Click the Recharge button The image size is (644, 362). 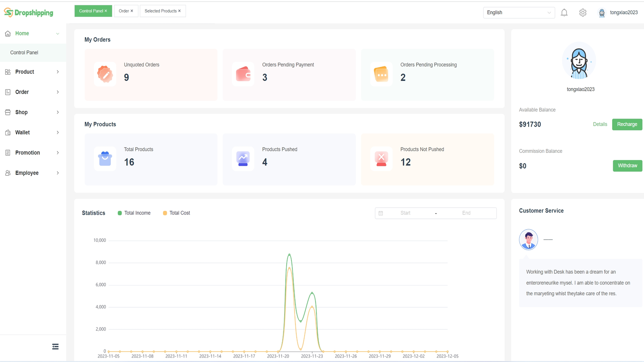627,124
